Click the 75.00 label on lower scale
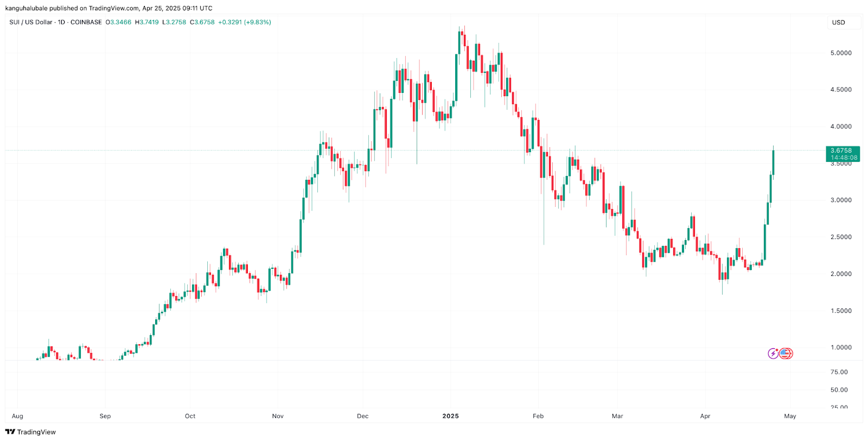868x441 pixels. pos(839,372)
